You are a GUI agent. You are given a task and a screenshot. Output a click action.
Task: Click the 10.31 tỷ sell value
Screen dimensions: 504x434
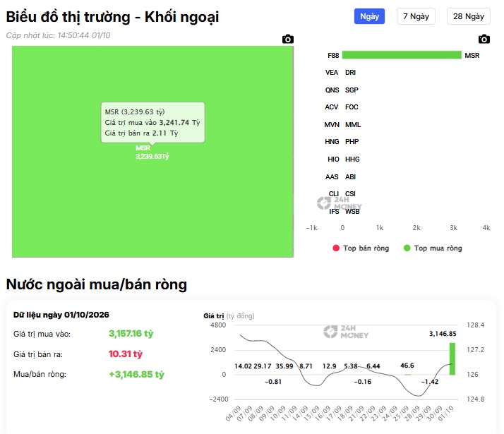(x=126, y=354)
